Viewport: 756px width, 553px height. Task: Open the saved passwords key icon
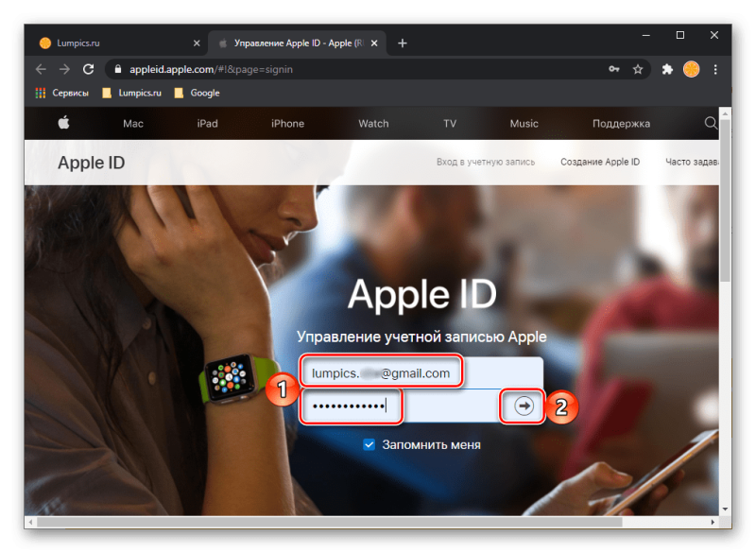(x=613, y=69)
